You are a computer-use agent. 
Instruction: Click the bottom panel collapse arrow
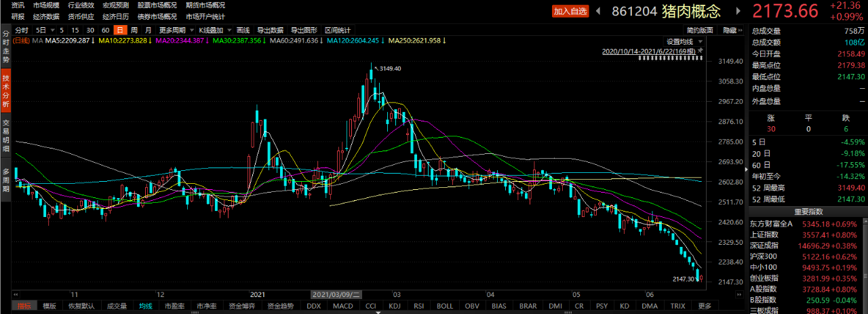[x=739, y=296]
